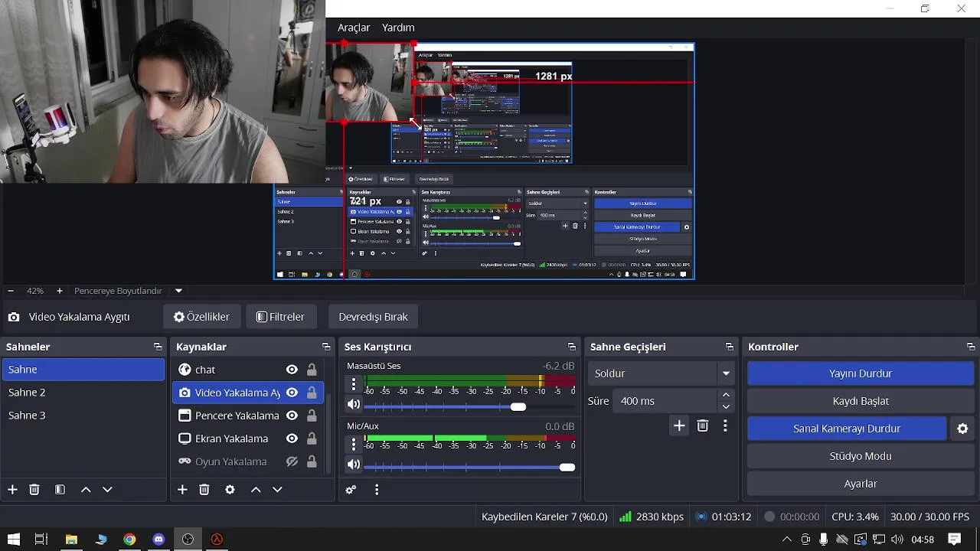Open Özellikler for the selected source

[202, 317]
